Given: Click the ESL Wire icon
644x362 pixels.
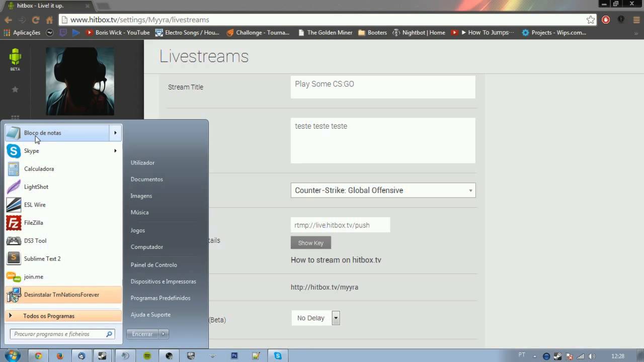Looking at the screenshot, I should (14, 205).
